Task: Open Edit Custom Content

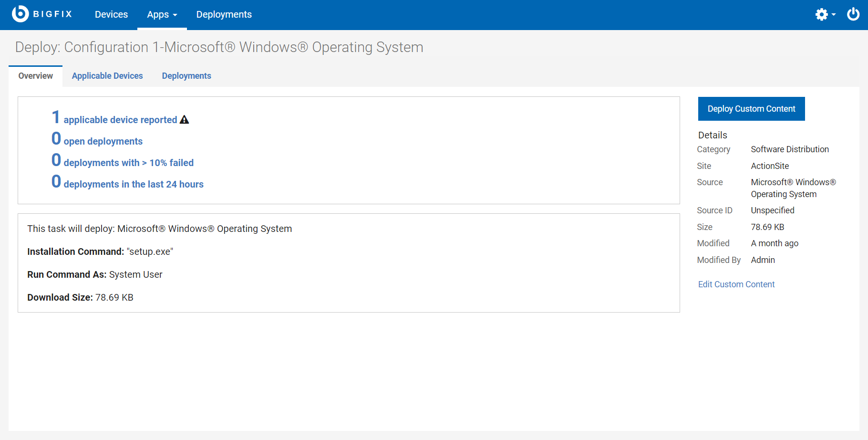Action: pyautogui.click(x=736, y=284)
